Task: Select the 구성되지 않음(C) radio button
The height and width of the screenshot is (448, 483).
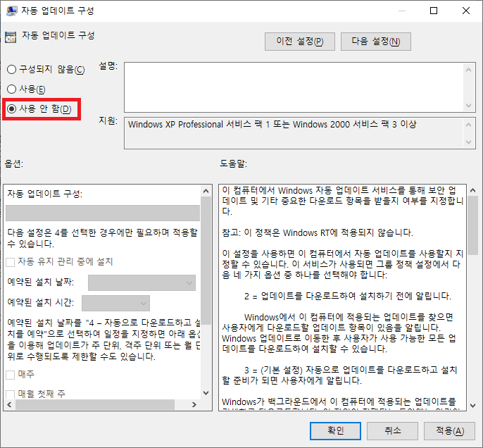Action: [46, 69]
